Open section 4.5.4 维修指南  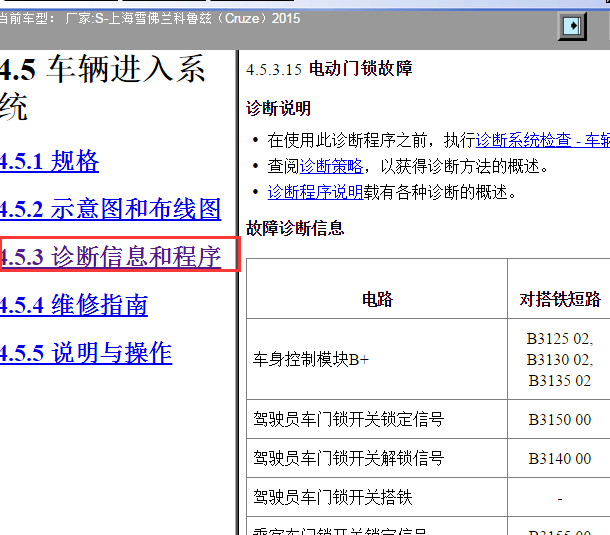(x=74, y=305)
